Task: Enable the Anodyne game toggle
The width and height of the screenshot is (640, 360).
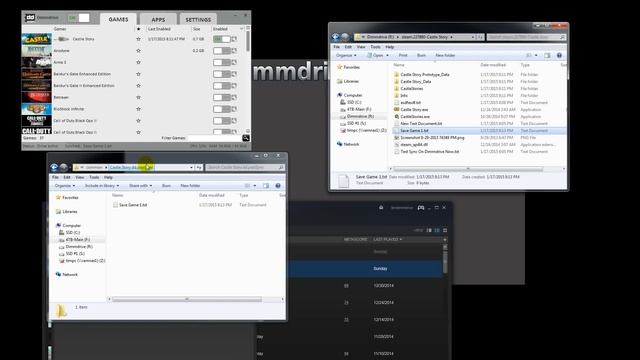Action: 222,51
